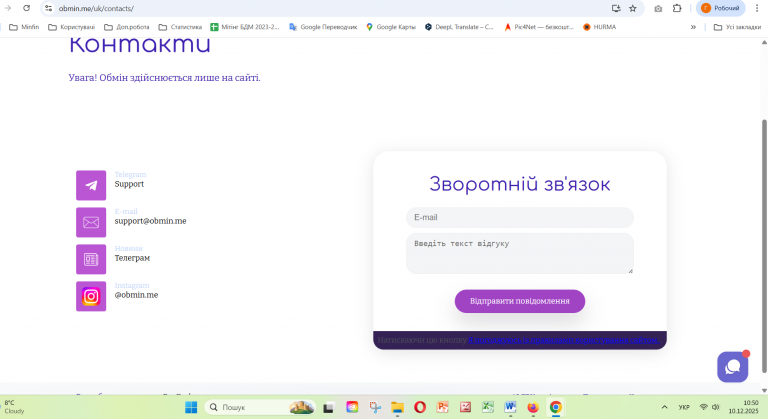This screenshot has width=768, height=419.
Task: Open PowerPoint from the taskbar
Action: click(x=443, y=407)
